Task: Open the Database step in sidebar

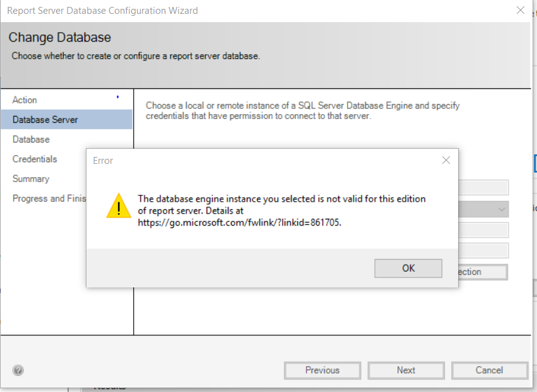Action: 31,139
